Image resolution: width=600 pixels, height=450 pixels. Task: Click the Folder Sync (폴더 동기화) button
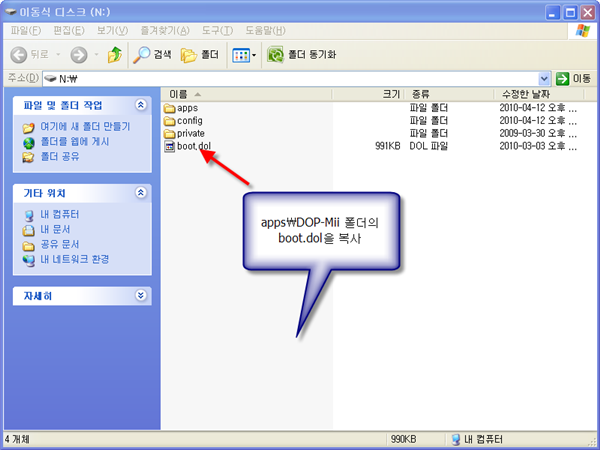pos(302,55)
